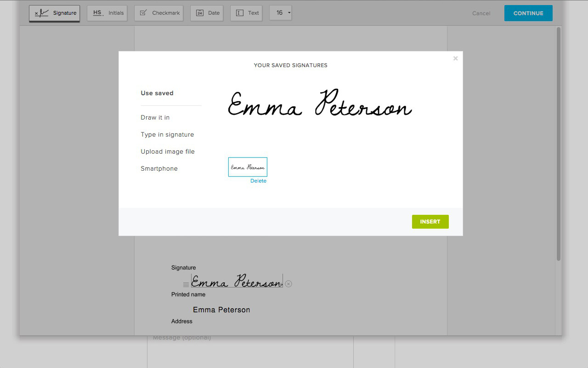Switch to Draw it in option
This screenshot has height=368, width=588.
pyautogui.click(x=155, y=117)
